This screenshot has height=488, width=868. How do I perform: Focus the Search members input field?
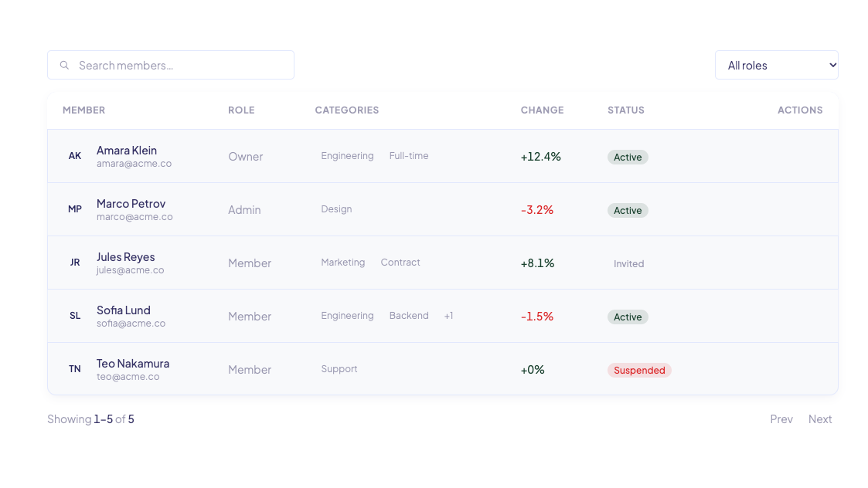coord(171,65)
